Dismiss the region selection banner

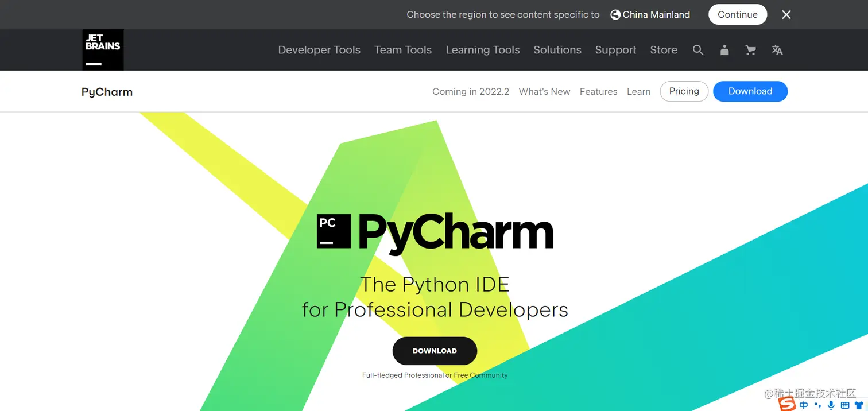click(786, 15)
